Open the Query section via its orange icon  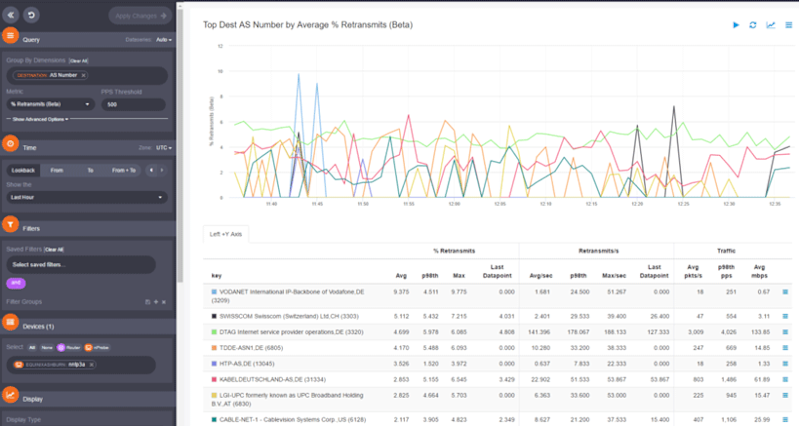tap(10, 36)
